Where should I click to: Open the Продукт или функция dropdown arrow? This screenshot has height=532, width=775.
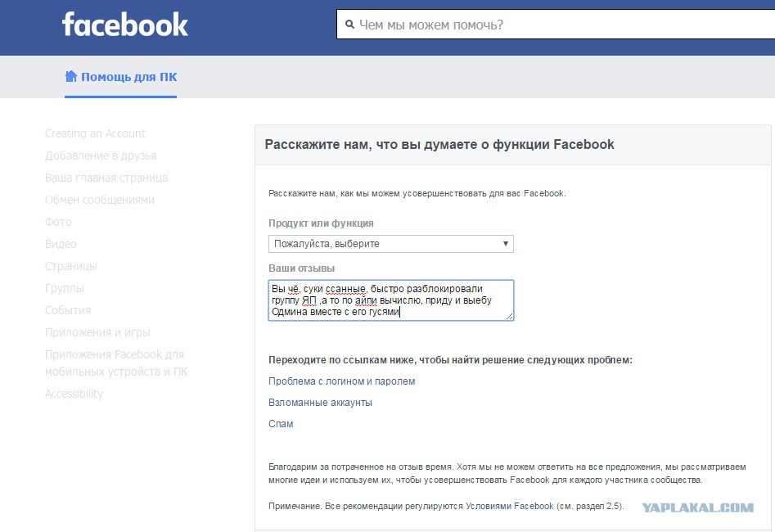pos(505,243)
